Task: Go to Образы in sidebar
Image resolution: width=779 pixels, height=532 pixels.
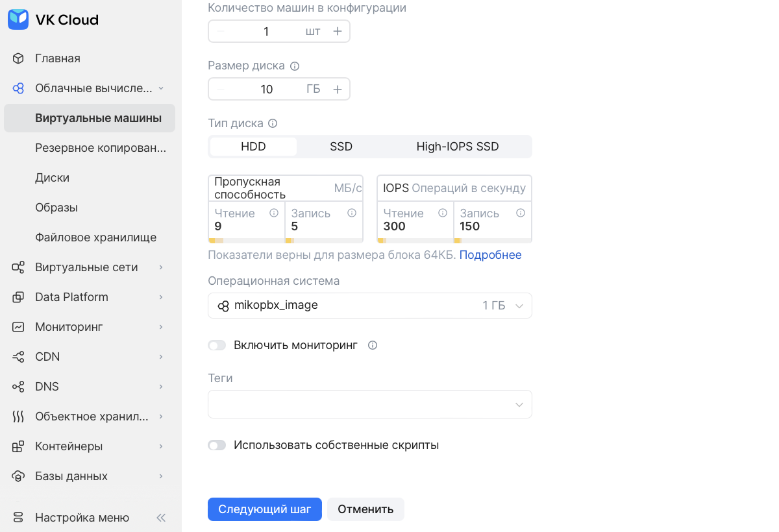Action: click(x=56, y=208)
